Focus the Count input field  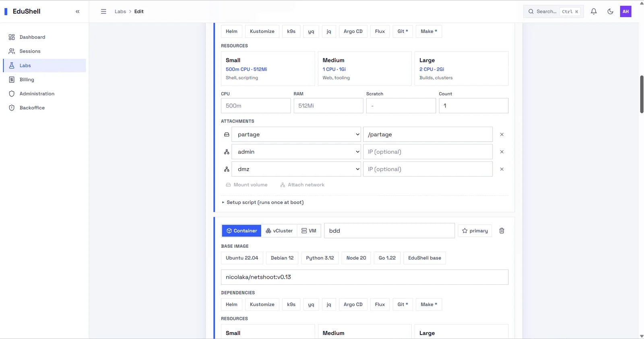tap(473, 106)
